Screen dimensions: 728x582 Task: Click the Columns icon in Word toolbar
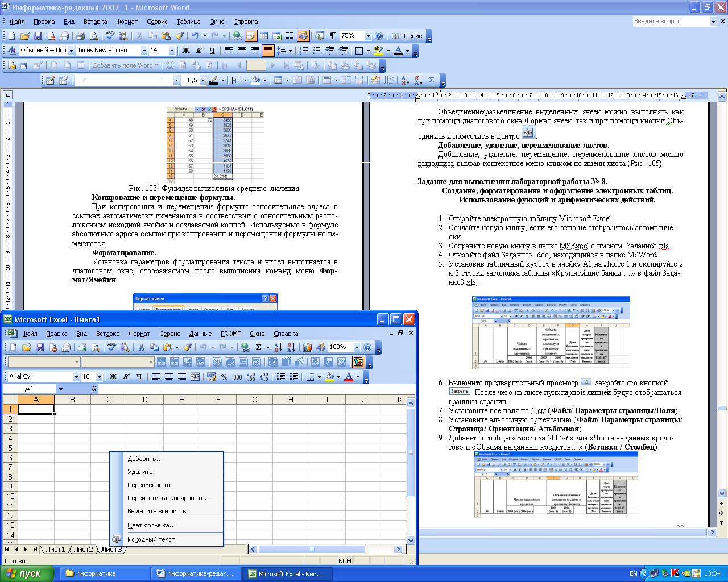[x=290, y=36]
